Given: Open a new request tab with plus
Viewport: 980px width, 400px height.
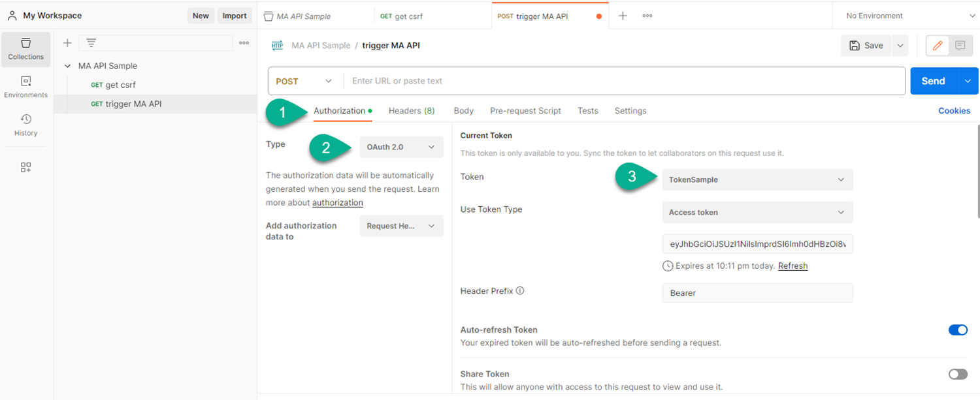Looking at the screenshot, I should pyautogui.click(x=623, y=16).
